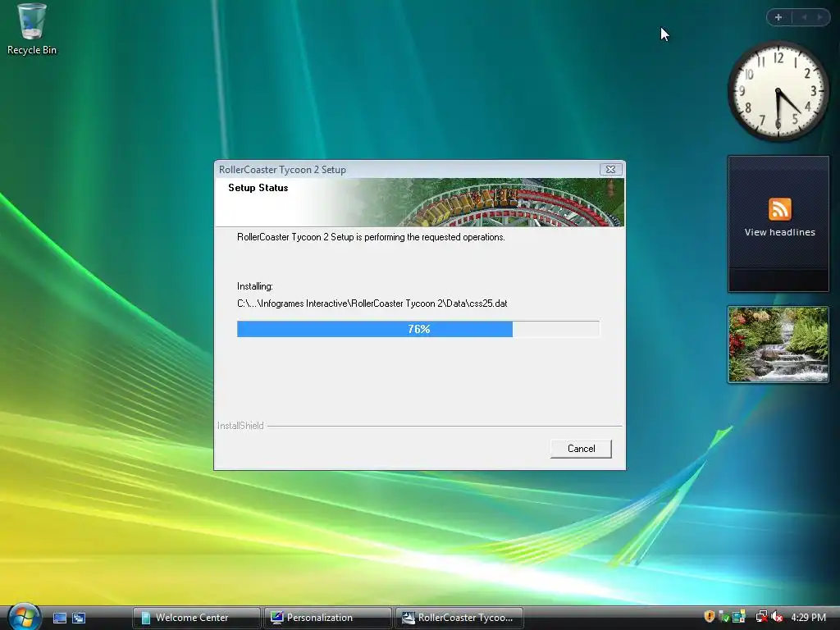Click the sidebar next gadgets arrow

pyautogui.click(x=819, y=17)
